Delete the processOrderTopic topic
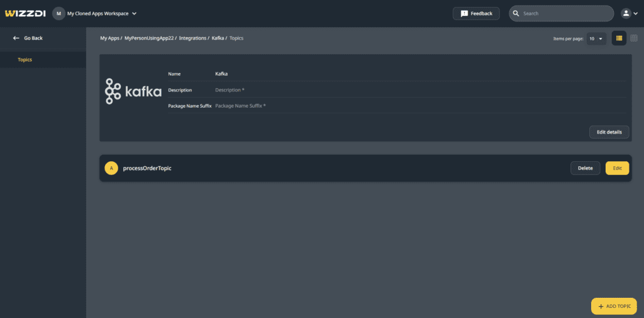644x318 pixels. [585, 168]
